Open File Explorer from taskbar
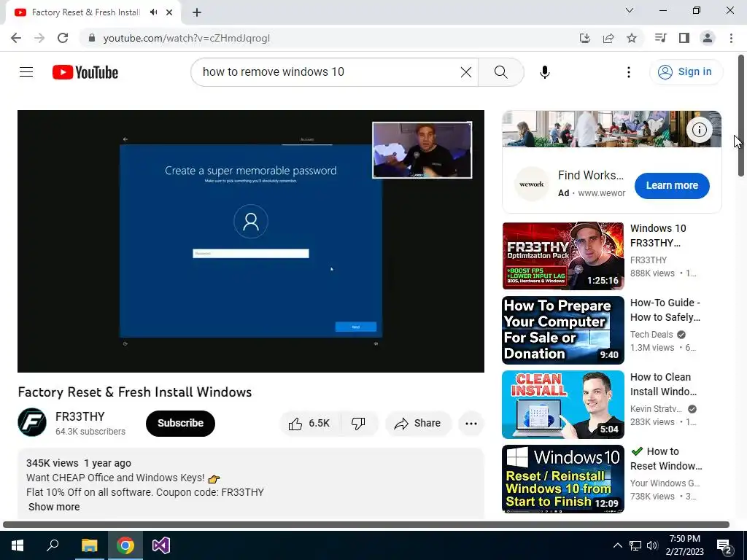Viewport: 747px width, 560px height. point(89,545)
